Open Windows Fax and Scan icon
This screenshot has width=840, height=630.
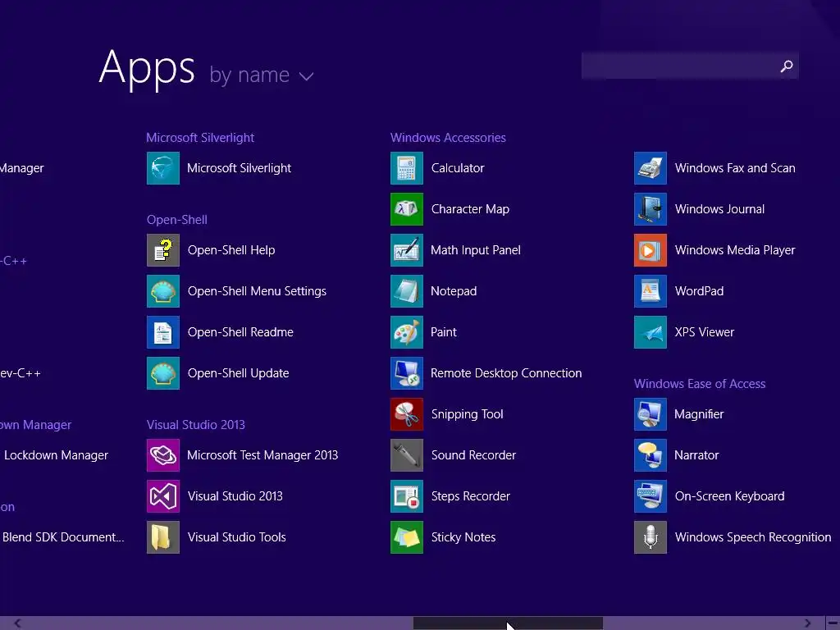[651, 168]
